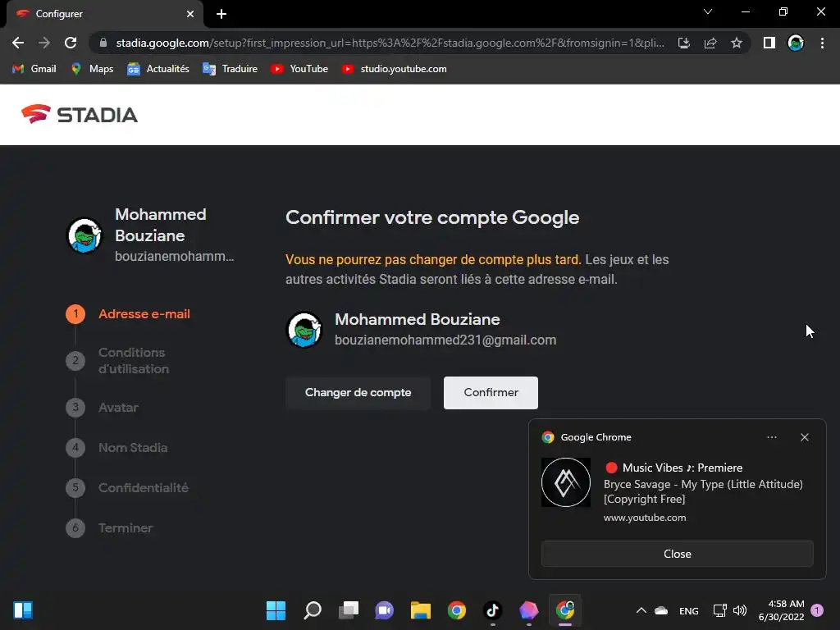840x630 pixels.
Task: Reload the Stadia setup page
Action: 71,43
